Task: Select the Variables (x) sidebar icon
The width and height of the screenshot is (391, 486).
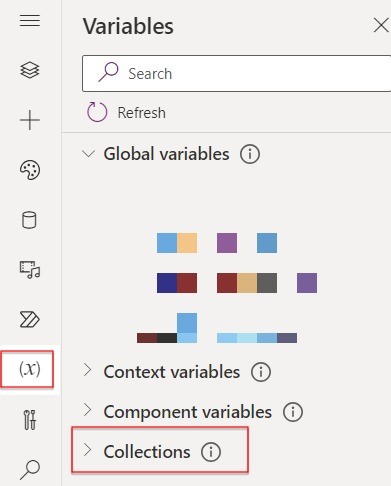Action: 30,369
